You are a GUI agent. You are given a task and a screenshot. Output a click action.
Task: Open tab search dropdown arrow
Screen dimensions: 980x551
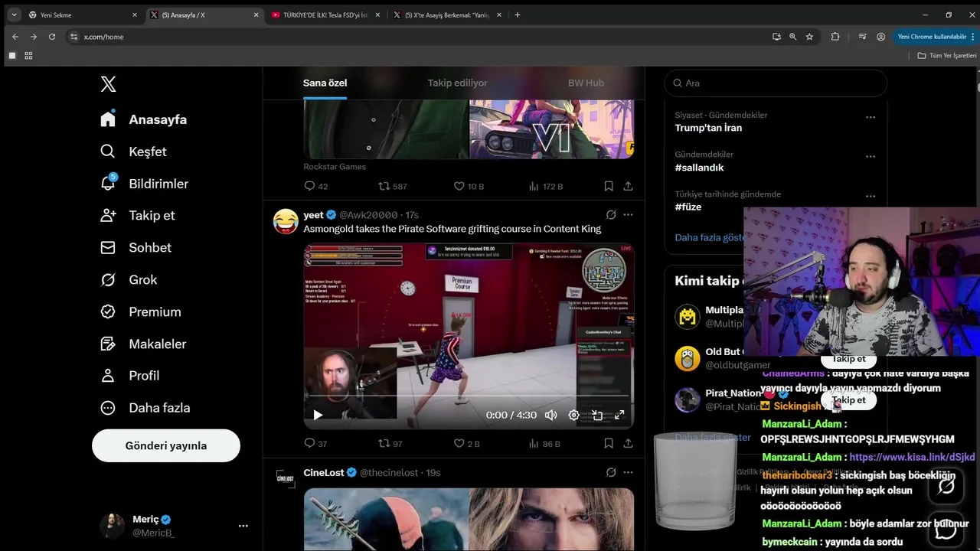pyautogui.click(x=14, y=15)
